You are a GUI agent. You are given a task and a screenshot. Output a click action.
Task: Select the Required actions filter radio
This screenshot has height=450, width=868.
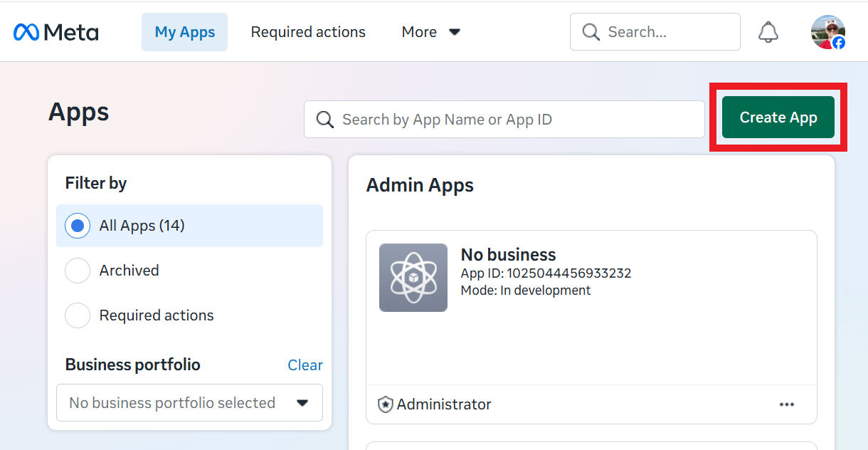pos(78,315)
